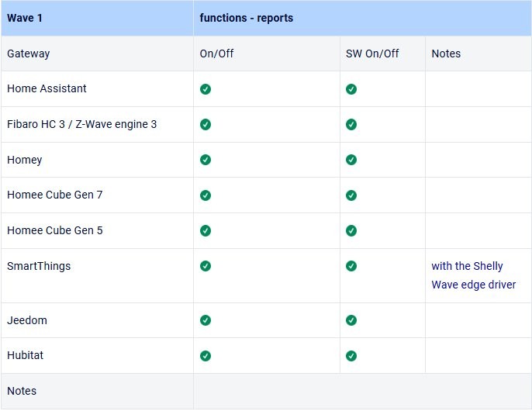
Task: Click the 'Gateway' column heading
Action: (29, 54)
